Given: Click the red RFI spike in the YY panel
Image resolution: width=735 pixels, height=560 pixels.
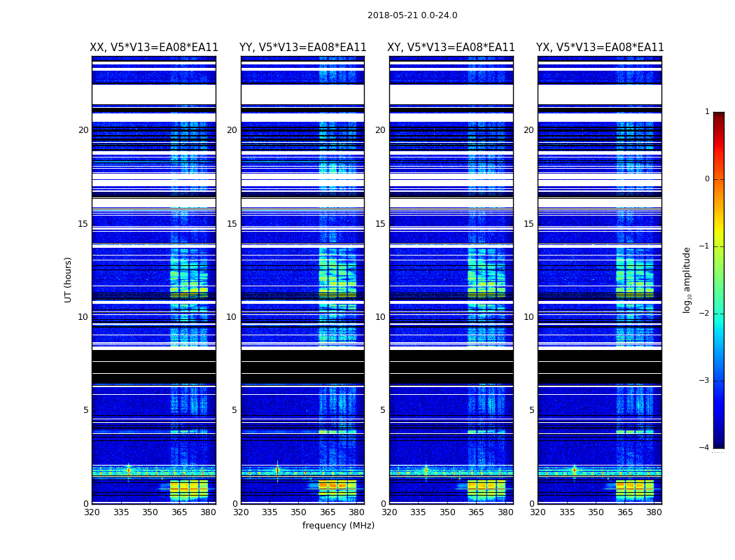Looking at the screenshot, I should (x=277, y=470).
